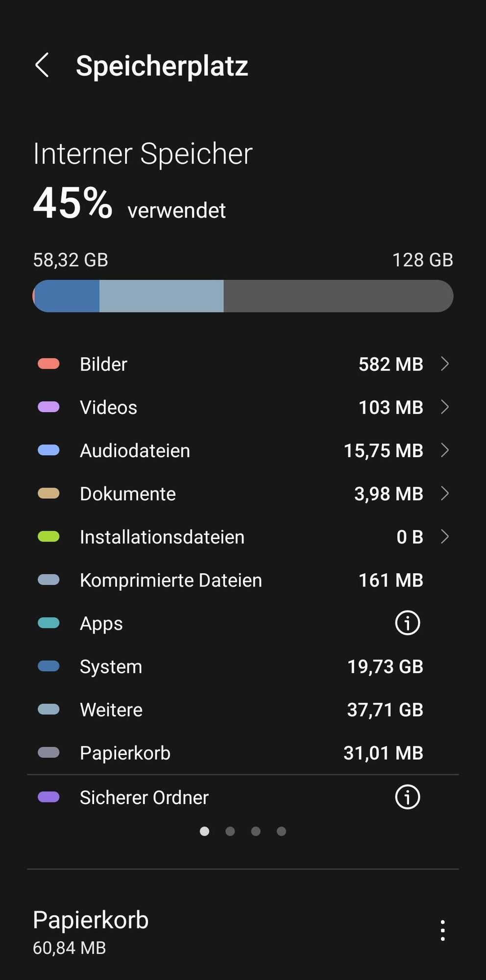The image size is (486, 980).
Task: Click the internal storage usage bar
Action: 243,296
